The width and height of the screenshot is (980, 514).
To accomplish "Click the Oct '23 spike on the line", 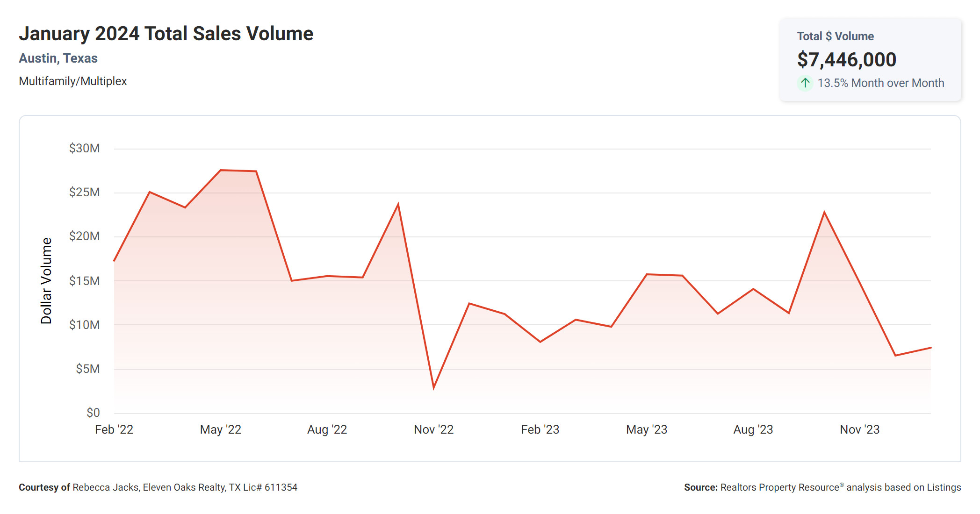I will tap(824, 213).
